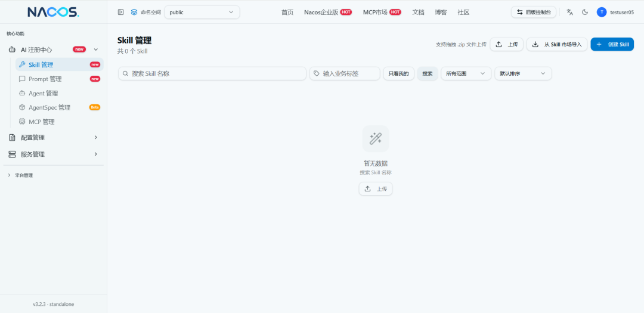The image size is (644, 313).
Task: Open the 默认排序 dropdown
Action: coord(523,73)
